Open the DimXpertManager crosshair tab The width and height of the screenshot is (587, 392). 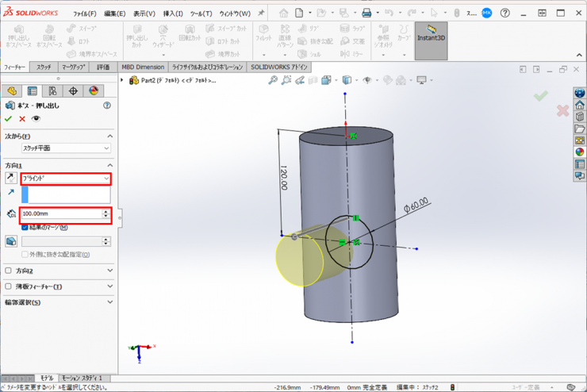click(73, 91)
